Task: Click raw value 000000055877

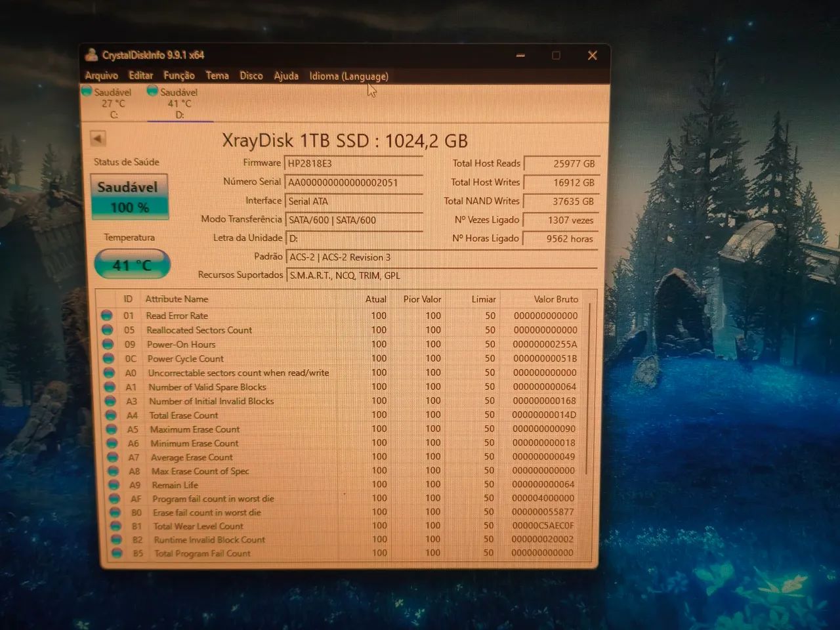Action: [543, 512]
